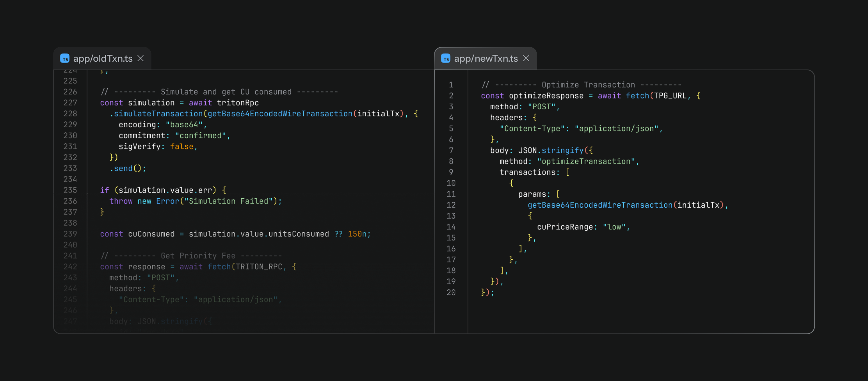The width and height of the screenshot is (868, 381).
Task: Select the app/newTxn.ts tab label
Action: 486,59
